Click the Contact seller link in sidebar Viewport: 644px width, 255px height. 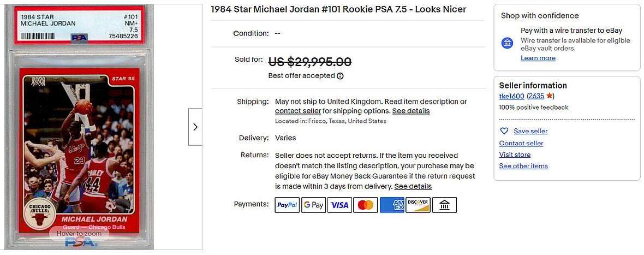click(521, 143)
